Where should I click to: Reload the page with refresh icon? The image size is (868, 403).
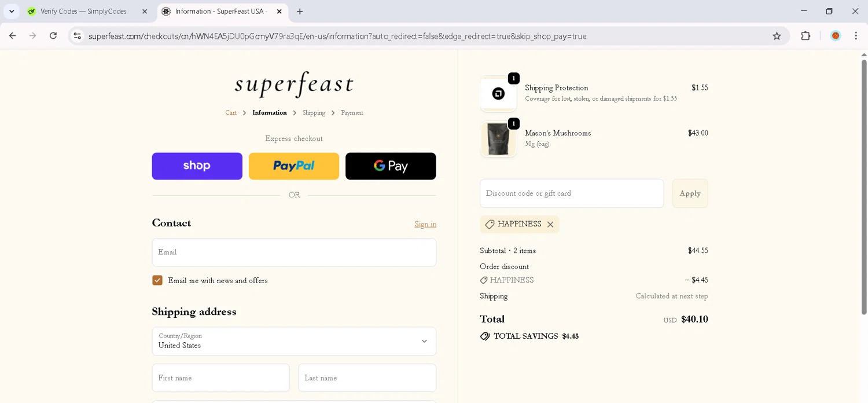coord(53,36)
